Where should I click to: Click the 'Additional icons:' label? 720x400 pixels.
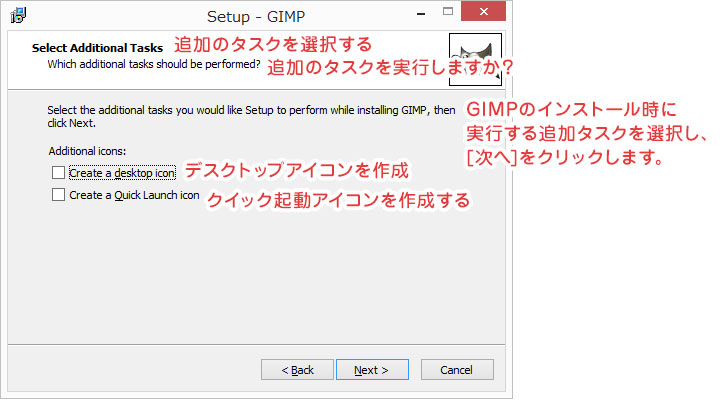coord(87,151)
